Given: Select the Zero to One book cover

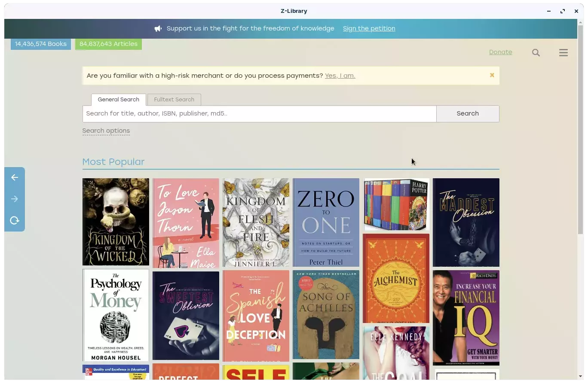Looking at the screenshot, I should click(x=326, y=222).
